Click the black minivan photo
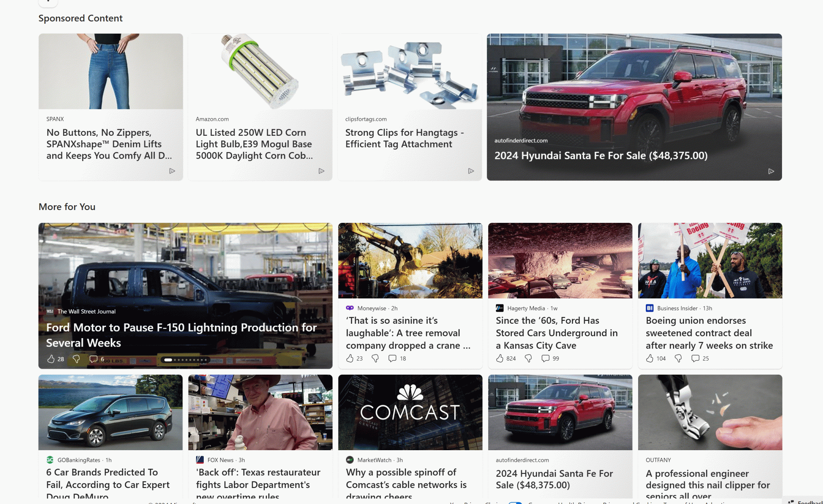 click(x=111, y=412)
